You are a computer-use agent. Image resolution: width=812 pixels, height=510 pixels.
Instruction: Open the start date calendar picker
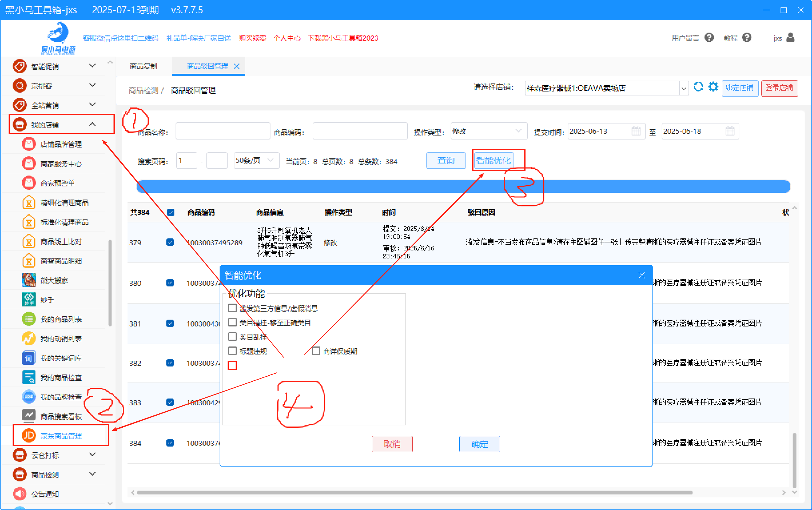click(x=636, y=131)
